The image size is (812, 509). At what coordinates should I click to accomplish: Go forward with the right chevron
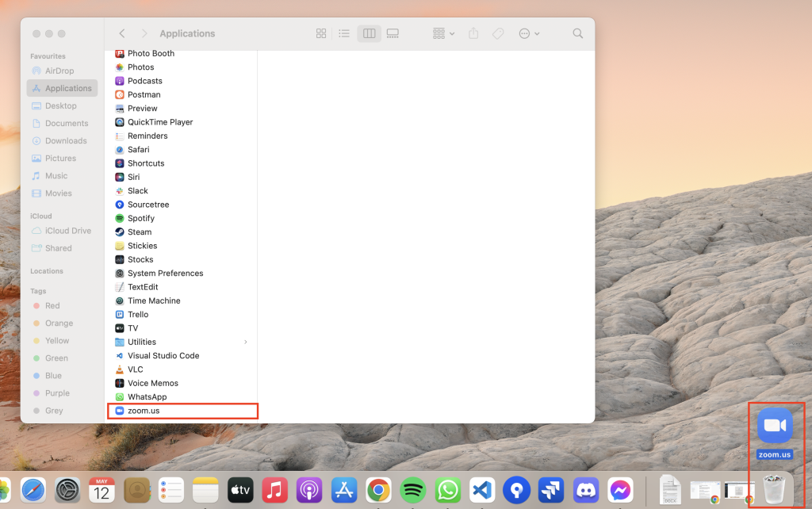(x=144, y=33)
